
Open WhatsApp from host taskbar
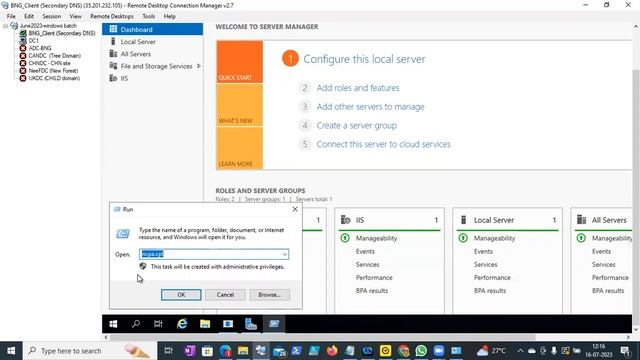pos(421,351)
